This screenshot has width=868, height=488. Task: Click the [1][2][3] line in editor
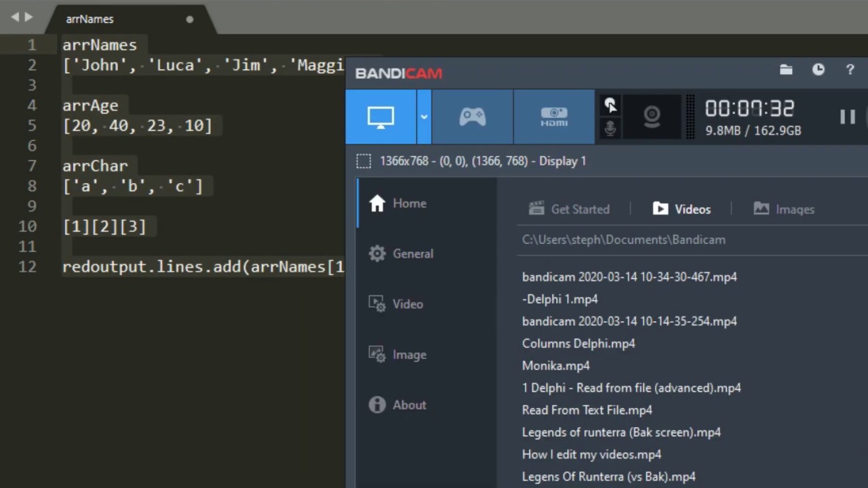[104, 227]
